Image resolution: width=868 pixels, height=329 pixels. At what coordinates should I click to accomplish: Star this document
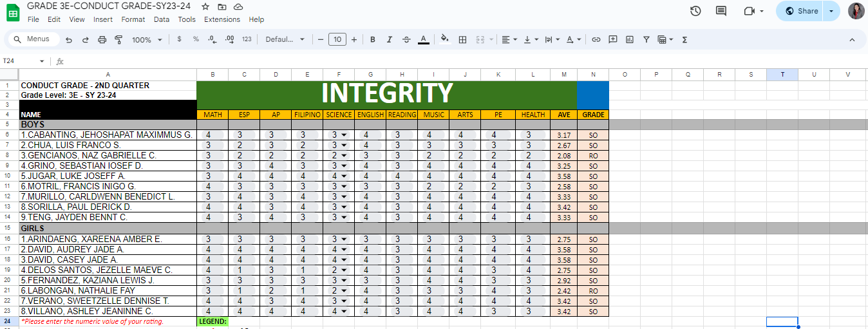click(x=205, y=6)
